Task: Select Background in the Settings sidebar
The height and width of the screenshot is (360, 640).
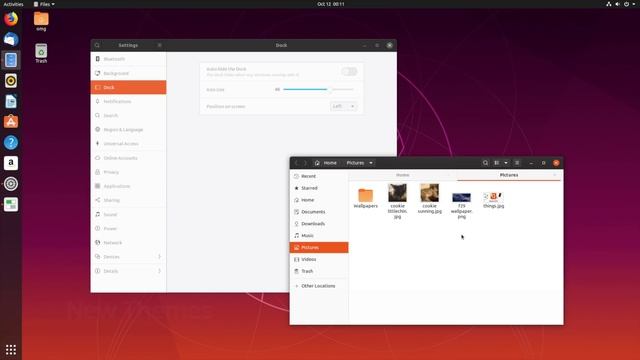Action: (x=128, y=73)
